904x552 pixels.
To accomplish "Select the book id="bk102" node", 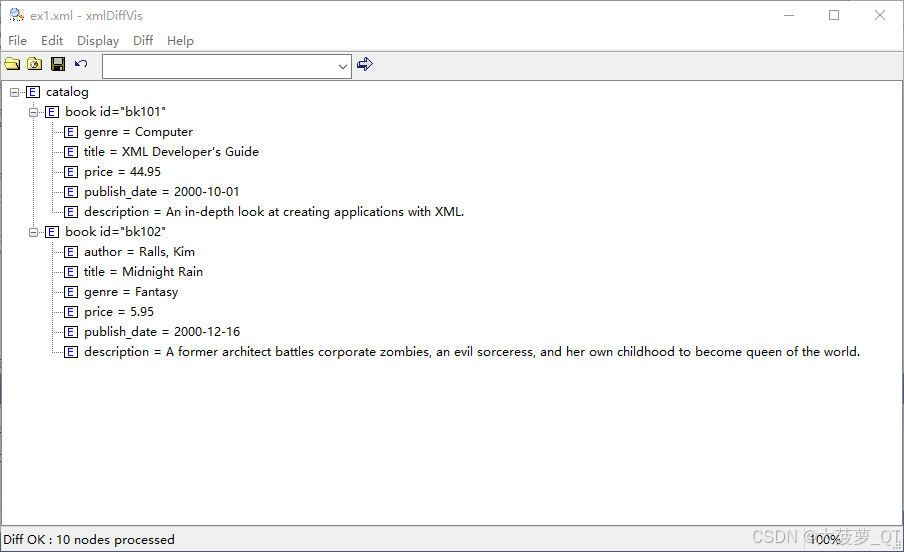I will click(115, 232).
